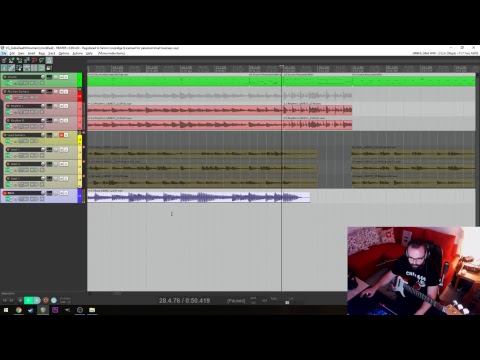Open File Explorer from the Windows taskbar
Screen dimensions: 480x360
coord(92,310)
